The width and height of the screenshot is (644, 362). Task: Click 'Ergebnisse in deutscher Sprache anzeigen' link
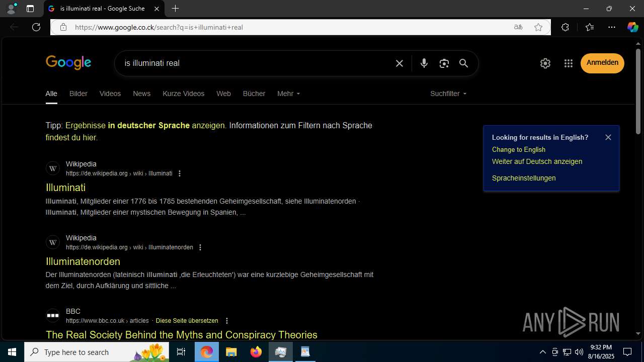(x=145, y=126)
